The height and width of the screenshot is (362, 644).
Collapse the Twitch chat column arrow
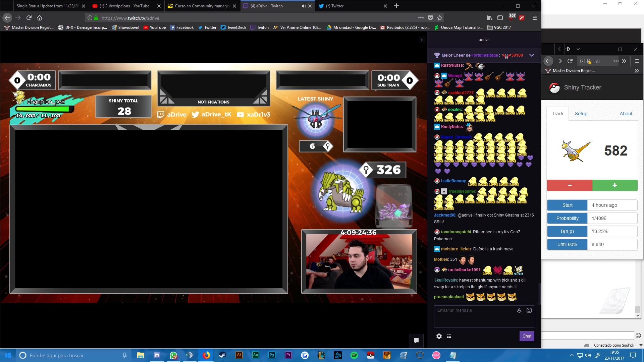click(x=422, y=40)
